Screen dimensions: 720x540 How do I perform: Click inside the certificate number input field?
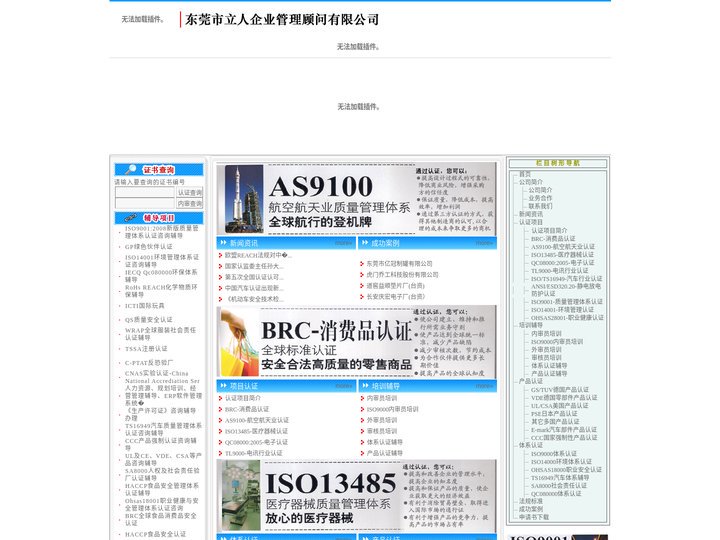(145, 192)
